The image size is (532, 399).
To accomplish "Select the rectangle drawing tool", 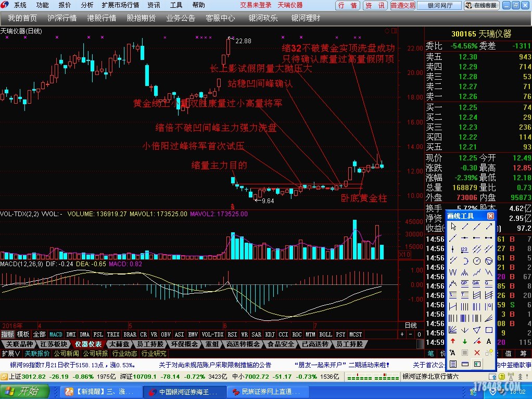I will pyautogui.click(x=489, y=330).
